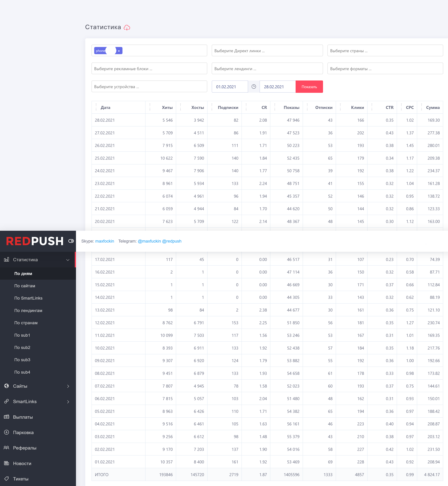Screen dimensions: 448x486
Task: Toggle sorting on the Сумма column
Action: pos(432,107)
